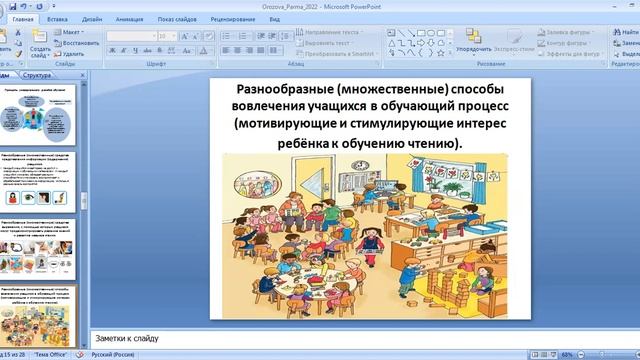Image resolution: width=640 pixels, height=360 pixels.
Task: Apply a bulleted list
Action: click(x=227, y=36)
